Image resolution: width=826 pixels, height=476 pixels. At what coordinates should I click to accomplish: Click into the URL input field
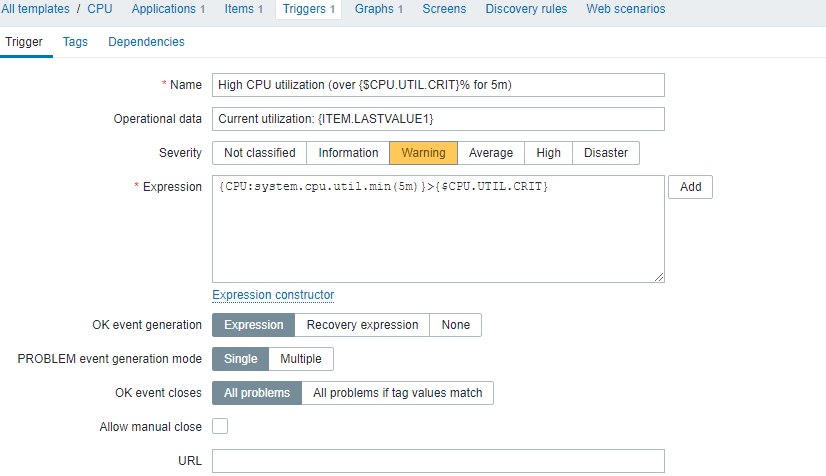pyautogui.click(x=438, y=461)
